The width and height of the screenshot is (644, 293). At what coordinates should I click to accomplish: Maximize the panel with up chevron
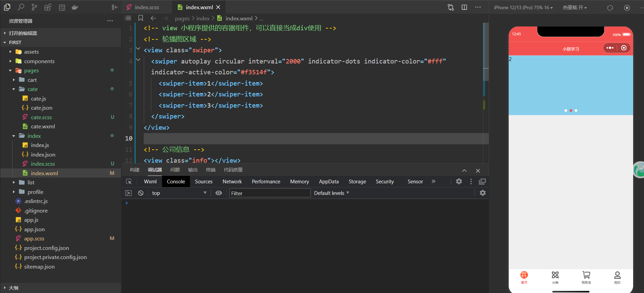[x=464, y=171]
